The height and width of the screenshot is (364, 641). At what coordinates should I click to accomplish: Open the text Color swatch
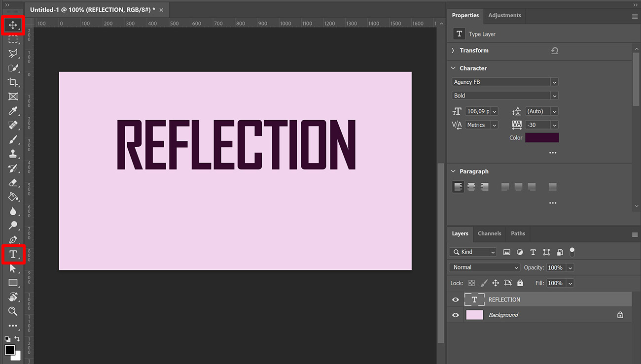[x=542, y=137]
